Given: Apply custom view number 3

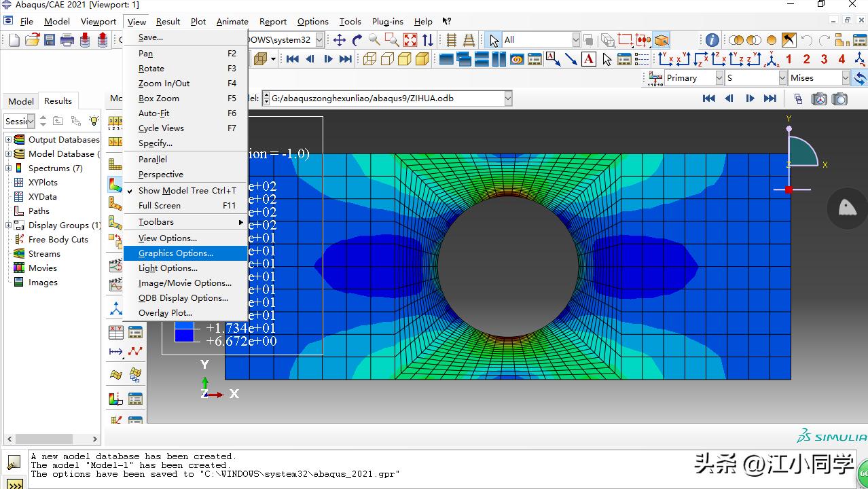Looking at the screenshot, I should (x=824, y=59).
